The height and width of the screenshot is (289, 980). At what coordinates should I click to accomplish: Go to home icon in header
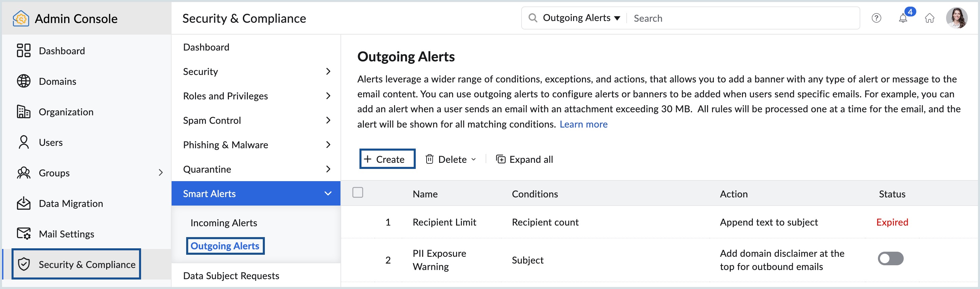pyautogui.click(x=929, y=18)
